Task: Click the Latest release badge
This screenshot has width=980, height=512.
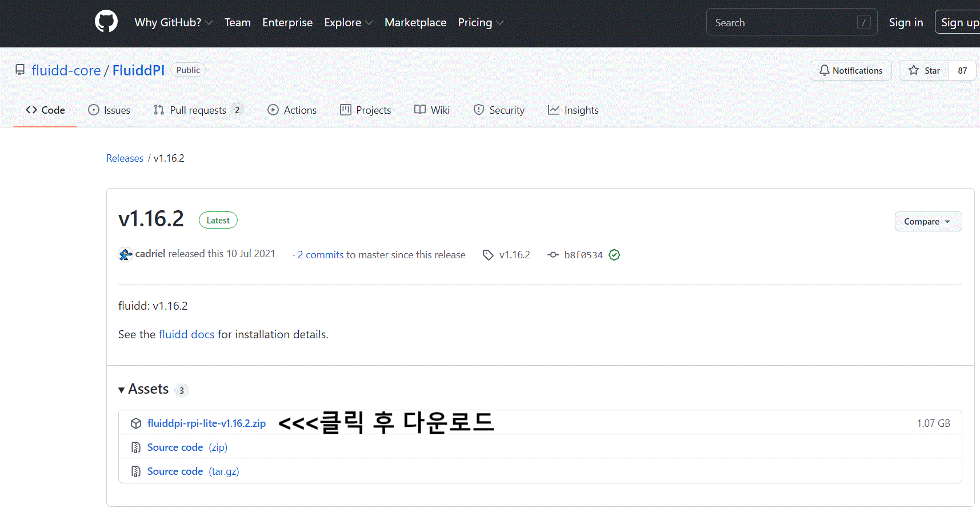Action: point(218,220)
